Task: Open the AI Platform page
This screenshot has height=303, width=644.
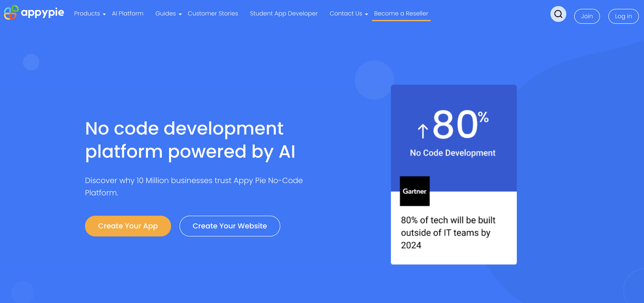Action: [x=127, y=14]
